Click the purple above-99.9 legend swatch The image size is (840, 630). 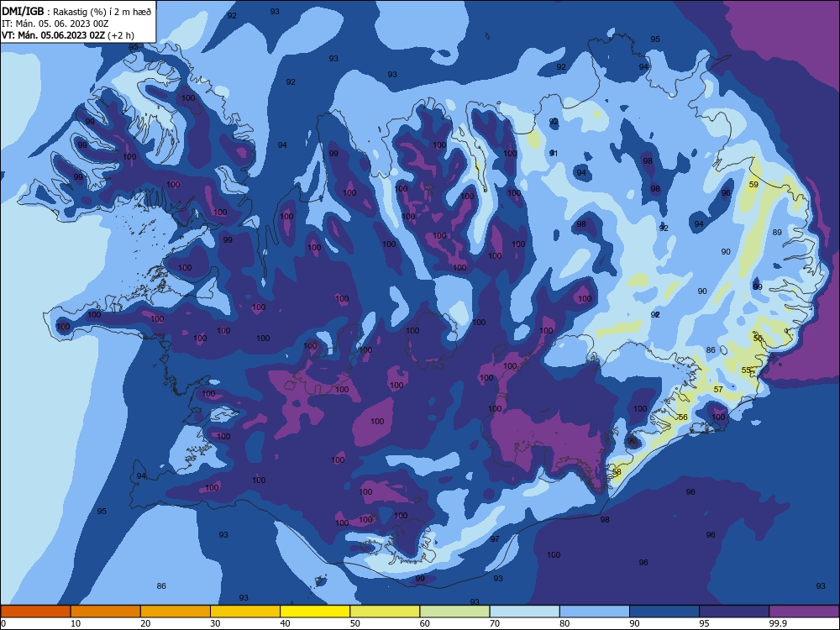(804, 612)
